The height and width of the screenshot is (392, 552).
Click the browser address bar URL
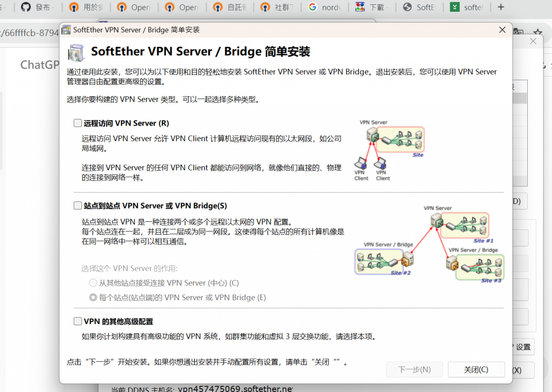pos(29,33)
